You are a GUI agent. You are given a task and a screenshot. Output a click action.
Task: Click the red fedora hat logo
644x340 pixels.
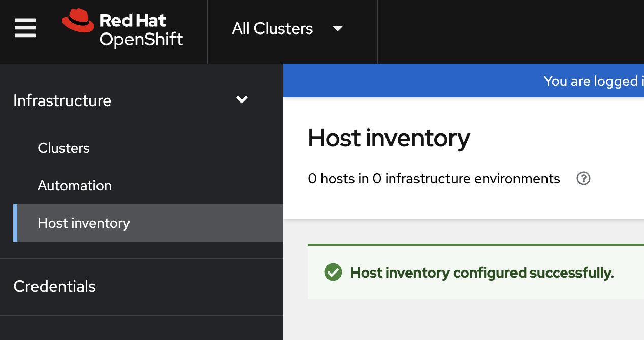(78, 21)
